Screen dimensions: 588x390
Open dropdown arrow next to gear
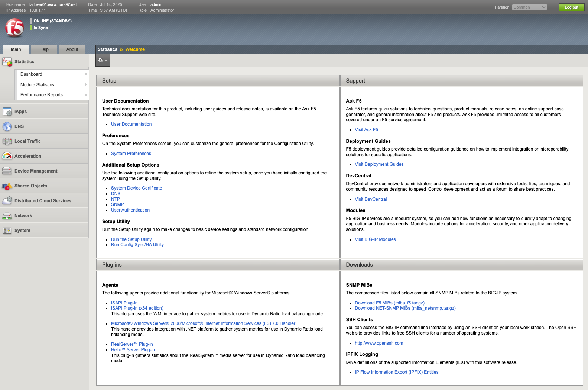[x=107, y=61]
